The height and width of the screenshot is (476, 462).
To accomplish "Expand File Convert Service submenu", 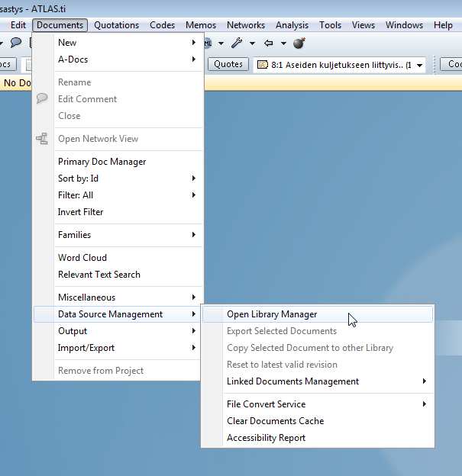I will (x=318, y=404).
